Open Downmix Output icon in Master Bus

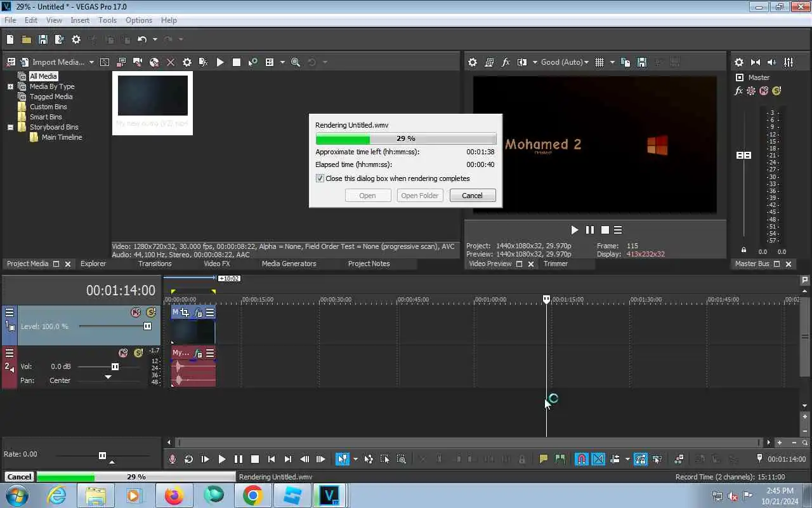pyautogui.click(x=756, y=62)
